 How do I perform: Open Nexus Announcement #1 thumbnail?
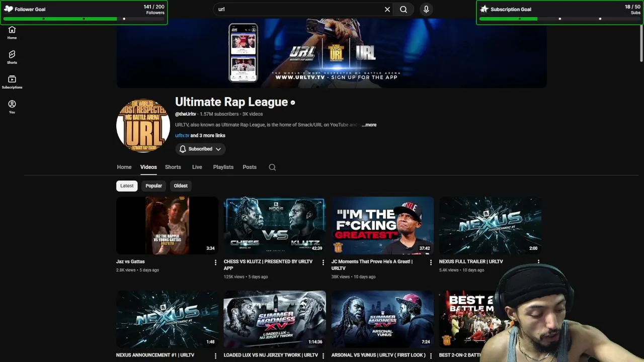tap(167, 319)
